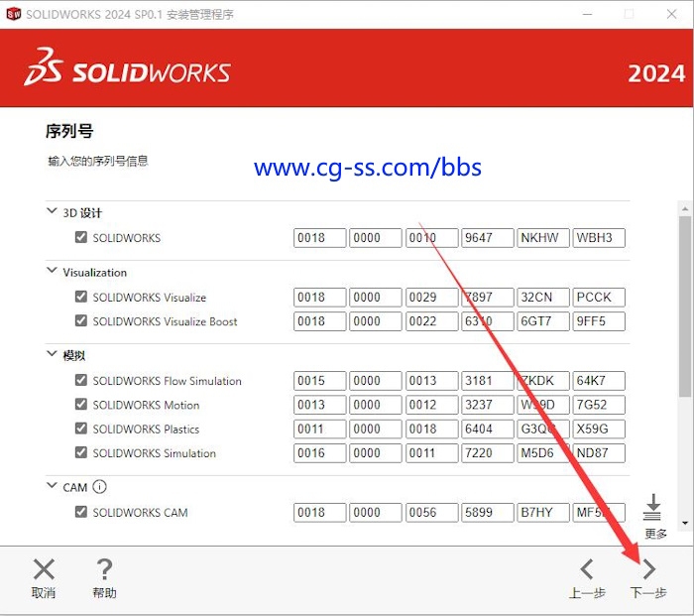Click the SOLIDWORKS Plastics serial field 6404

coord(488,430)
